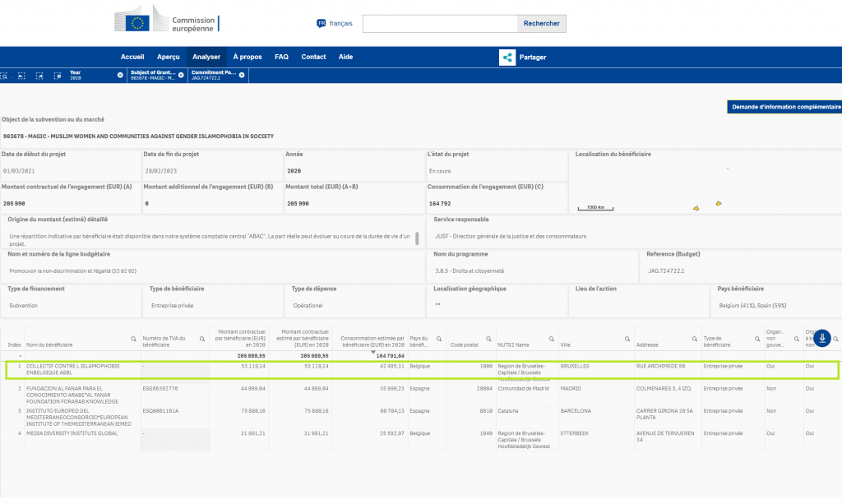The image size is (842, 504).
Task: Click the FR language icon
Action: point(322,24)
